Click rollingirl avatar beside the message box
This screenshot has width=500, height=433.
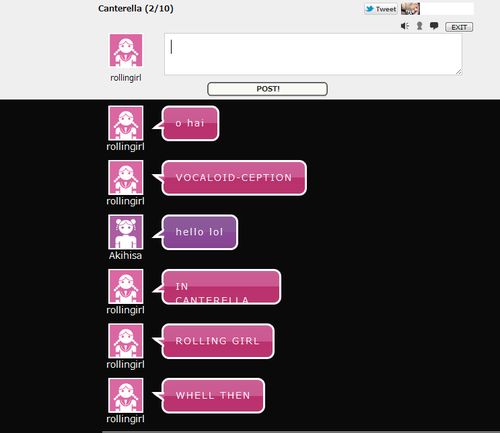[x=126, y=50]
